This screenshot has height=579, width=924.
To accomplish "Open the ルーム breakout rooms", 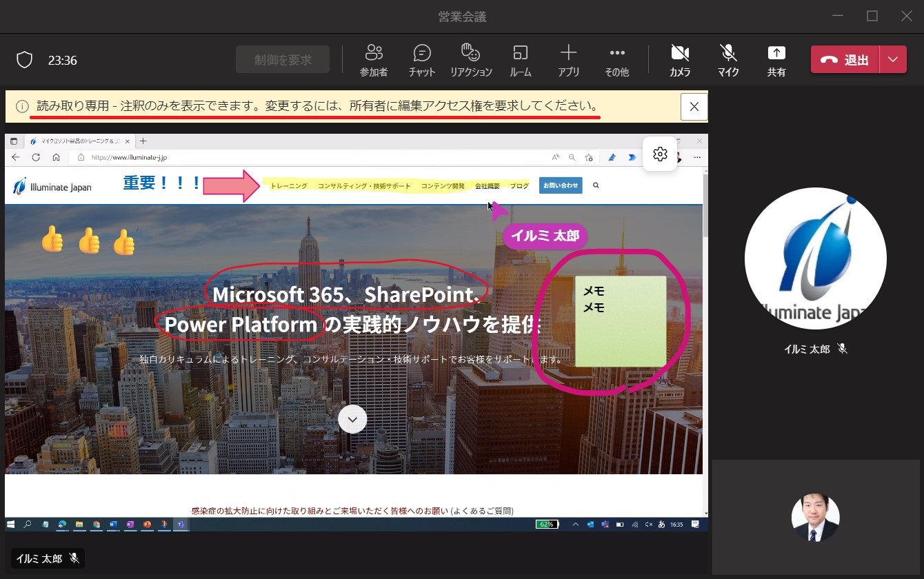I will (521, 60).
